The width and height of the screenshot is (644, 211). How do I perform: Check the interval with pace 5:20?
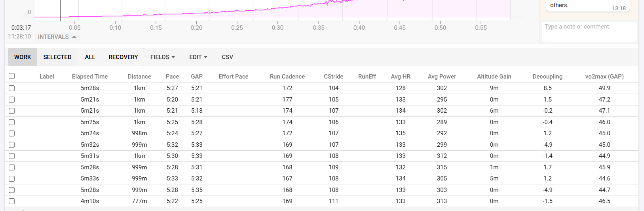click(12, 100)
